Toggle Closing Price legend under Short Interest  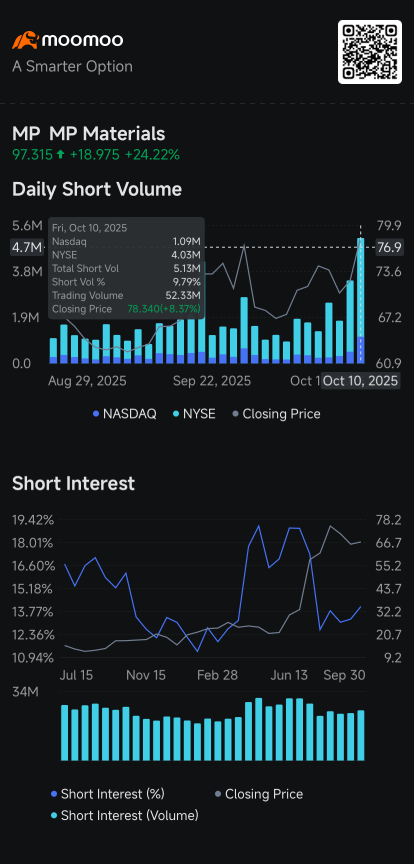(x=259, y=794)
